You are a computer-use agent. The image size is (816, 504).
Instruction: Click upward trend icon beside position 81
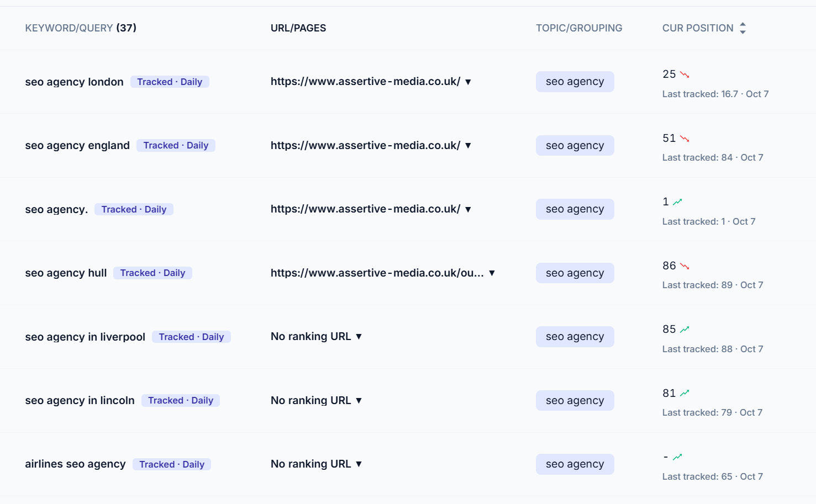[x=685, y=394]
